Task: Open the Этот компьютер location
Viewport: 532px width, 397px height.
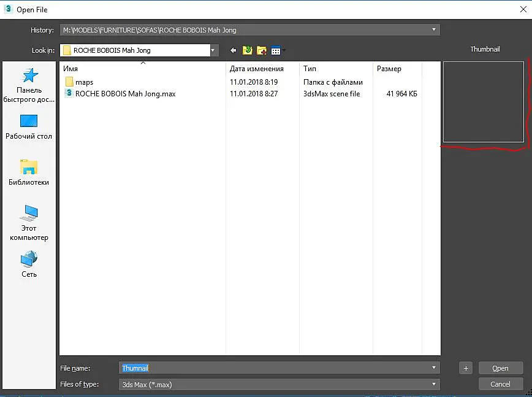Action: (29, 223)
